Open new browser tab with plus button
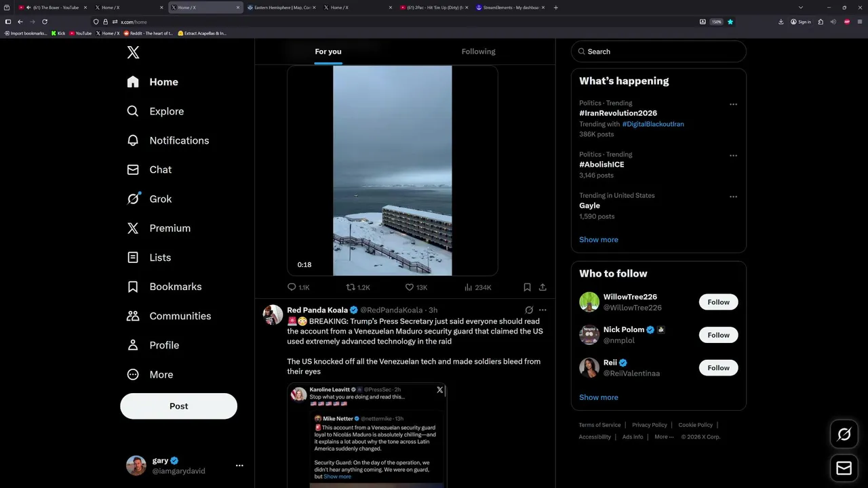Screen dimensions: 868x488 pos(555,7)
